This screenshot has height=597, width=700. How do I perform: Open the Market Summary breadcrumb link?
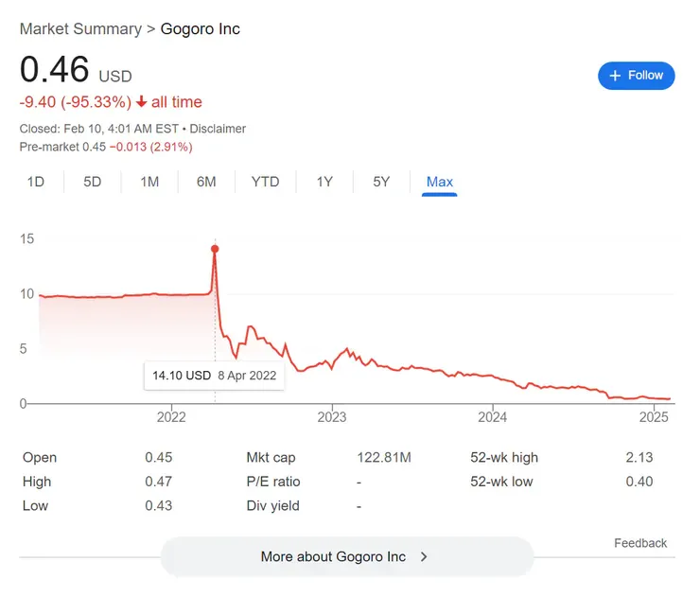79,28
